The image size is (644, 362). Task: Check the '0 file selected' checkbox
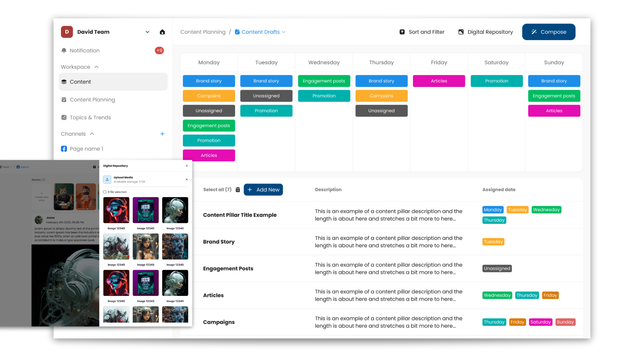(x=105, y=192)
